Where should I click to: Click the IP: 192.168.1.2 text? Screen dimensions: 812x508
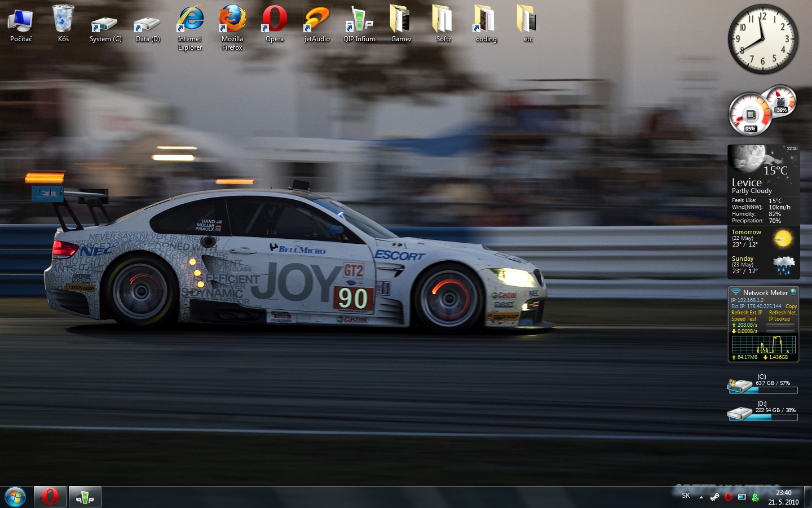point(747,300)
